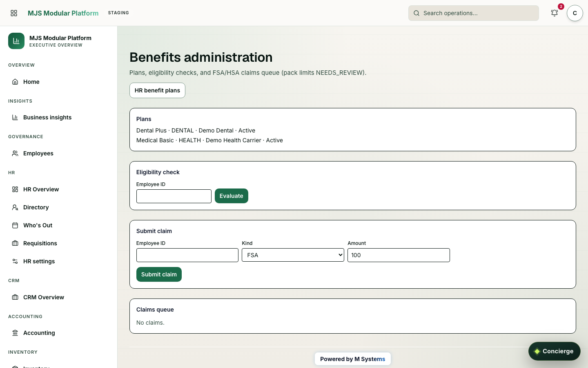Click the Directory person-search icon

pyautogui.click(x=15, y=207)
